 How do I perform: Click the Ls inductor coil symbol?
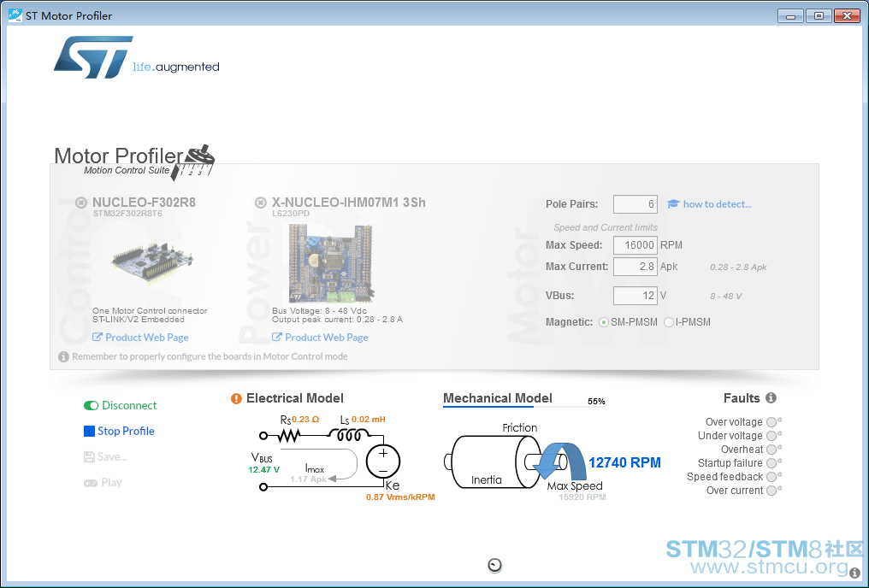(349, 435)
